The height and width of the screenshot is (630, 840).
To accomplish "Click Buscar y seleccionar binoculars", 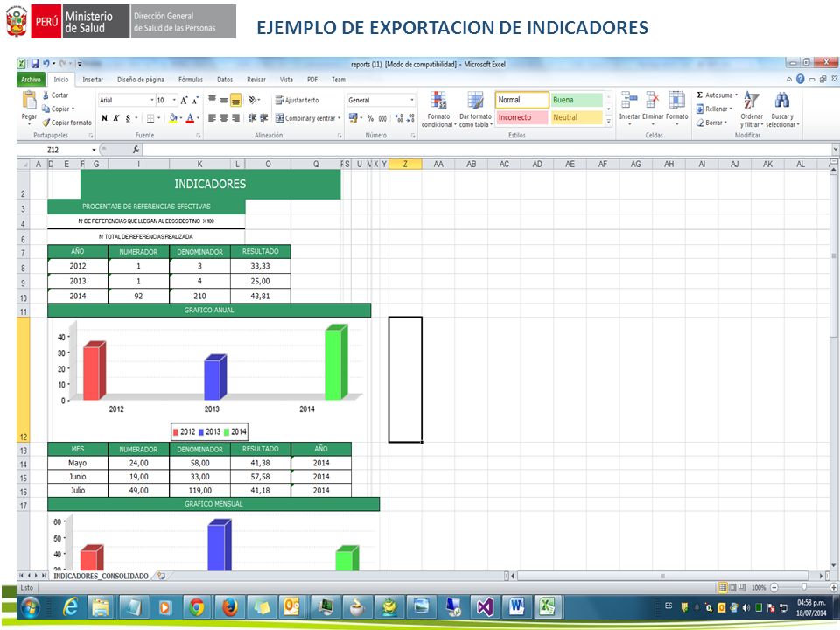I will click(x=781, y=100).
